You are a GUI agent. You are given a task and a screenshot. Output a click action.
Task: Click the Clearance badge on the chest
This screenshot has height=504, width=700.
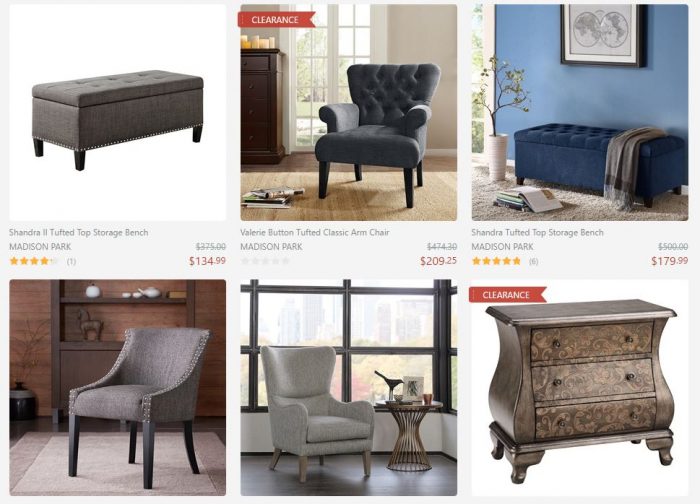[508, 295]
